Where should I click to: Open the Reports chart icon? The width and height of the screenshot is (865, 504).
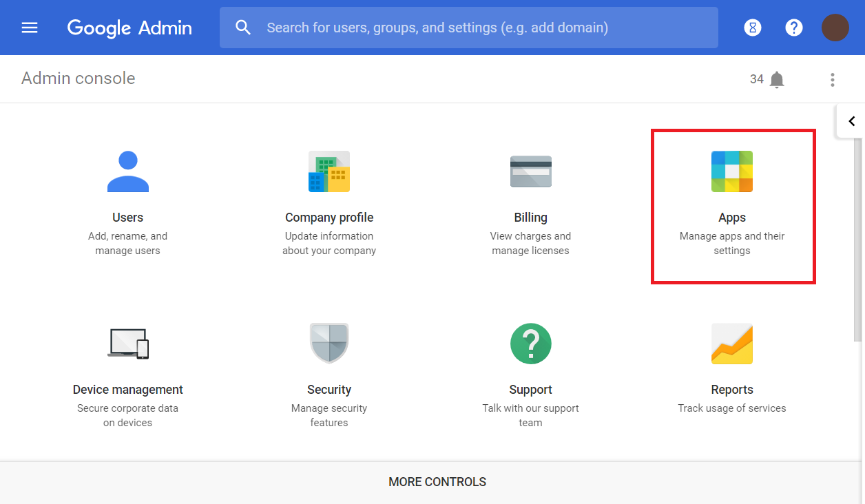coord(732,344)
